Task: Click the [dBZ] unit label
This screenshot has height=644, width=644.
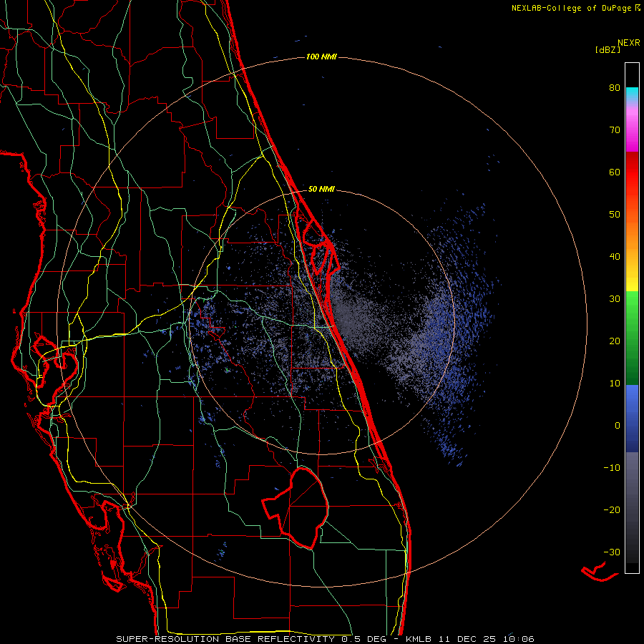Action: pyautogui.click(x=608, y=49)
